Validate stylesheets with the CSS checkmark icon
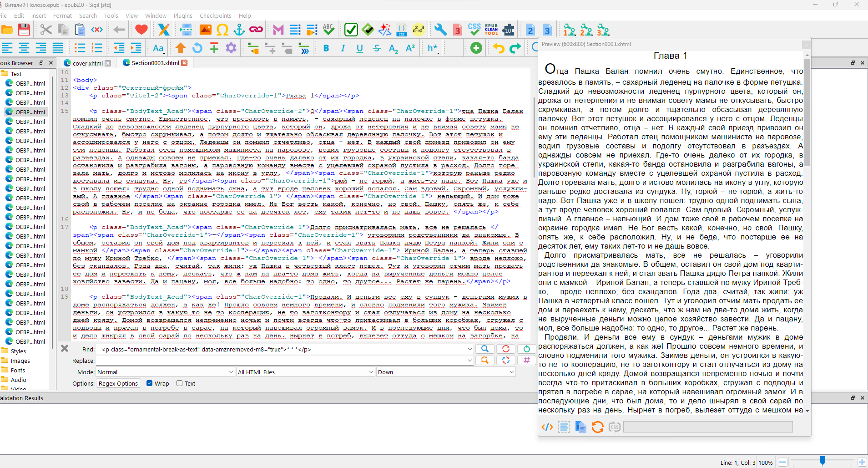The width and height of the screenshot is (868, 468). pos(474,30)
